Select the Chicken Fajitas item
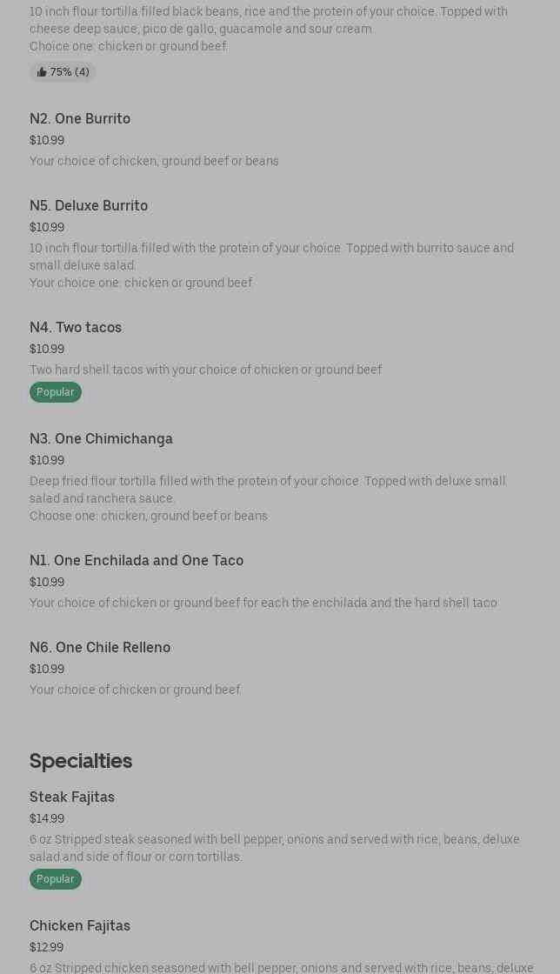Image resolution: width=560 pixels, height=974 pixels. 80,925
